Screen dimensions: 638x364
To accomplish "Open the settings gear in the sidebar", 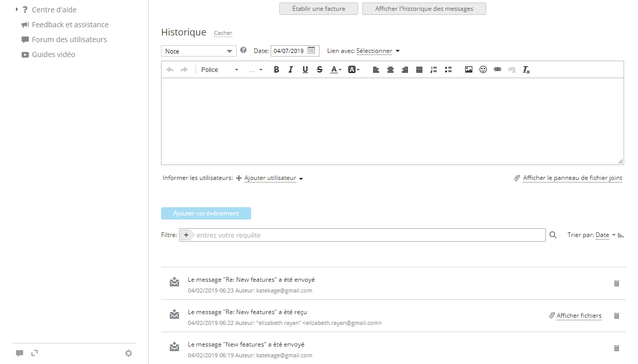I will click(129, 353).
